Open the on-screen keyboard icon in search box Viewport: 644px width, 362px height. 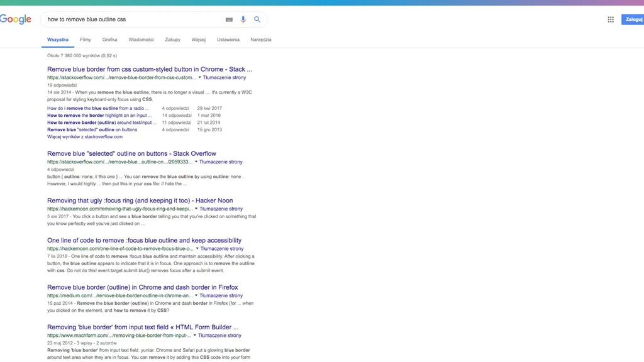(x=229, y=19)
